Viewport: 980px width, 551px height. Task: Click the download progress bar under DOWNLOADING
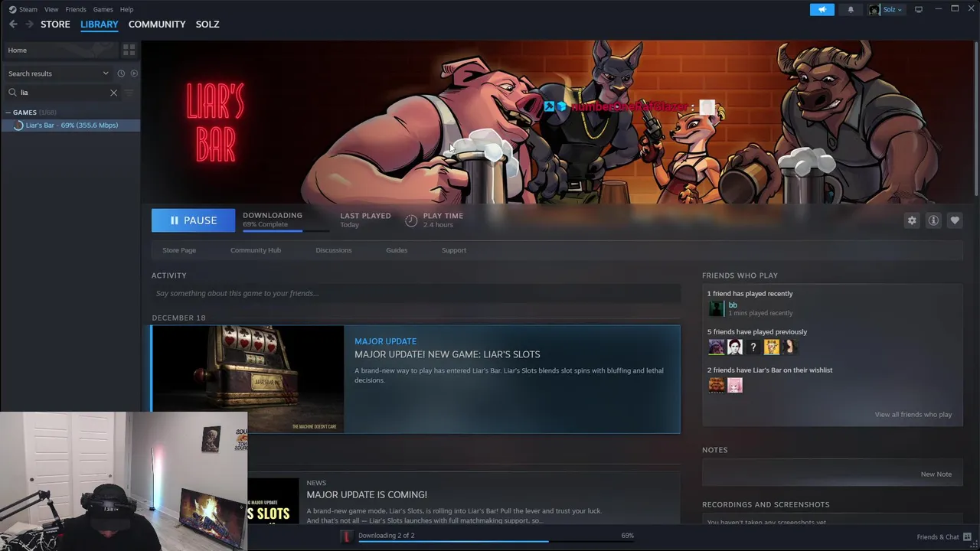point(286,230)
